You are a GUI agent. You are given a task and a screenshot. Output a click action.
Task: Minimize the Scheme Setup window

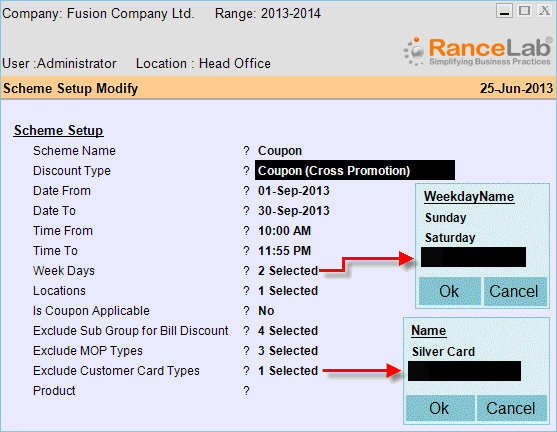click(504, 11)
